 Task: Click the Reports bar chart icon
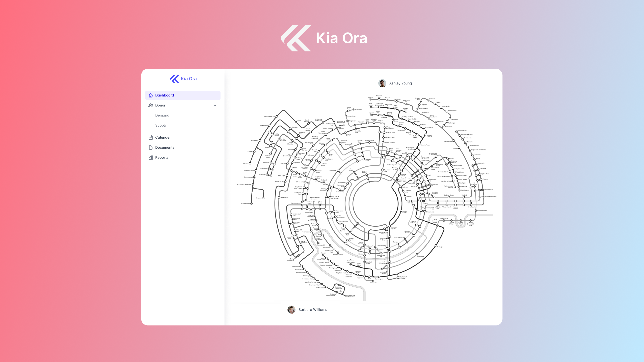150,158
